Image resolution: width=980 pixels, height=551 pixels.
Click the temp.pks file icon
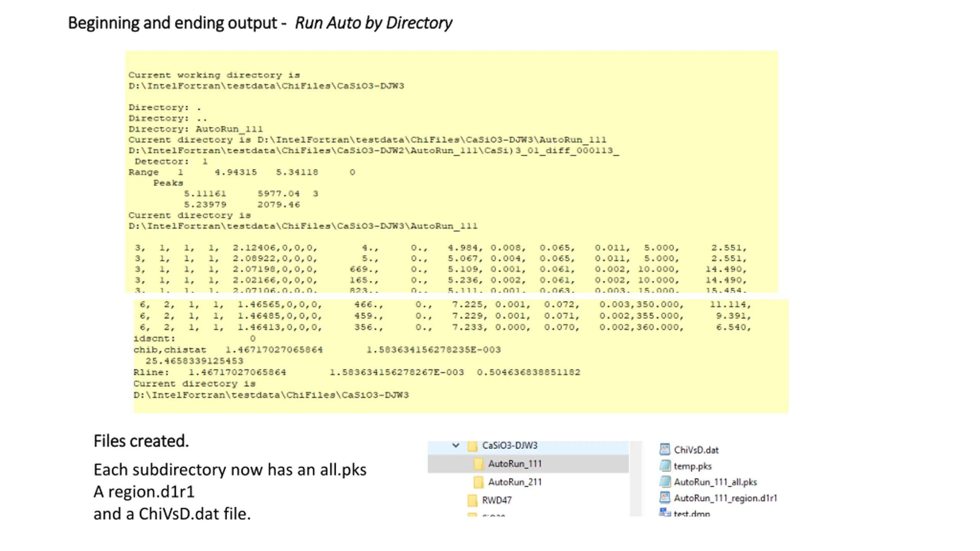click(665, 466)
